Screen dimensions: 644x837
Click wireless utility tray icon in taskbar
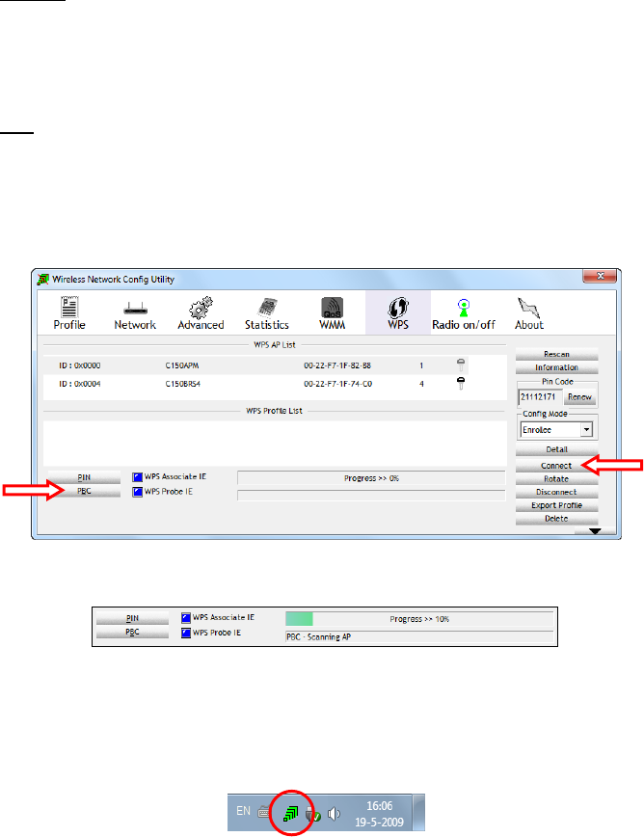[x=291, y=814]
